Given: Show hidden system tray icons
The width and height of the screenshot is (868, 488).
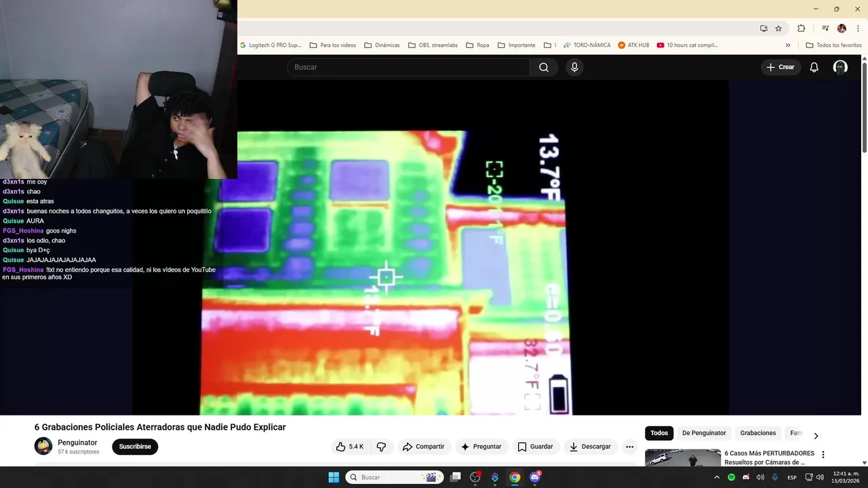Looking at the screenshot, I should point(717,477).
